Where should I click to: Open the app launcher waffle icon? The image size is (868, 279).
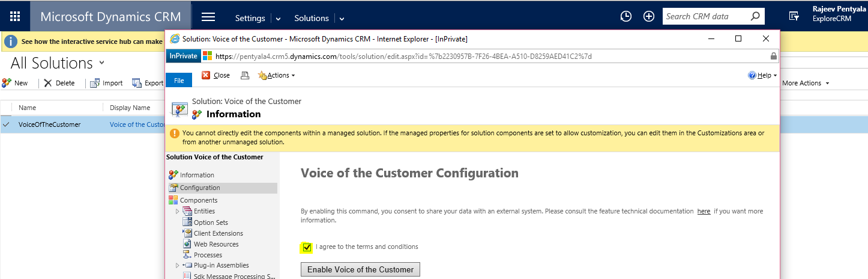pyautogui.click(x=15, y=16)
